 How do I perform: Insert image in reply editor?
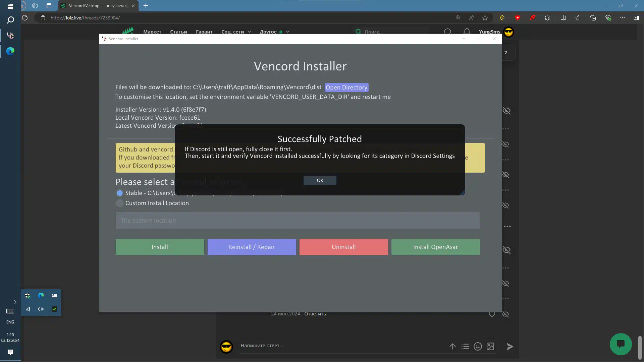490,347
